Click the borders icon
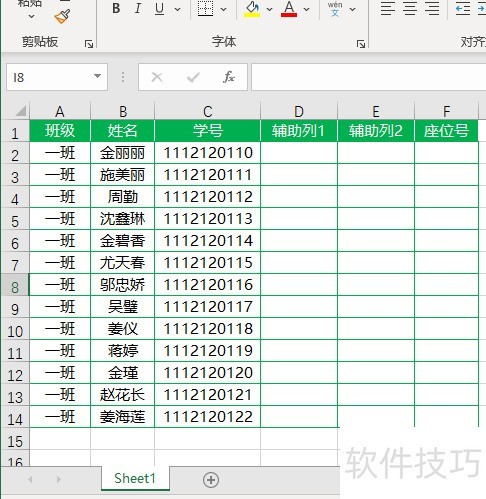 tap(205, 9)
